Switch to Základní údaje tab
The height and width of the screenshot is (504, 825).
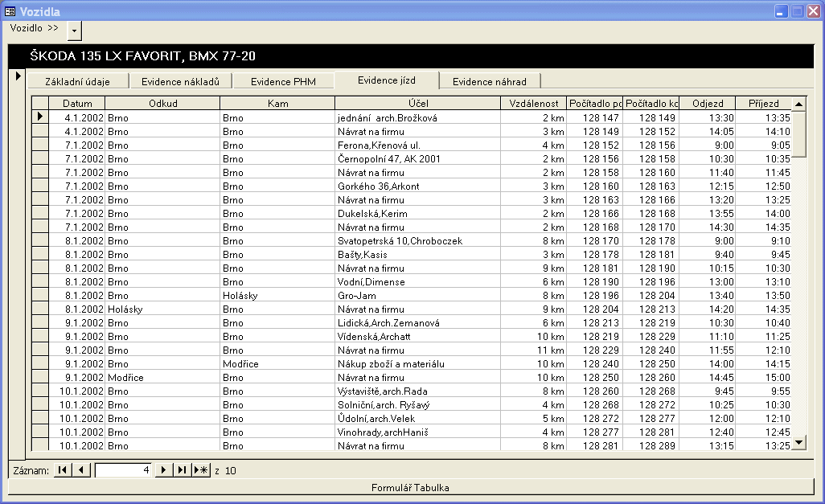point(77,81)
